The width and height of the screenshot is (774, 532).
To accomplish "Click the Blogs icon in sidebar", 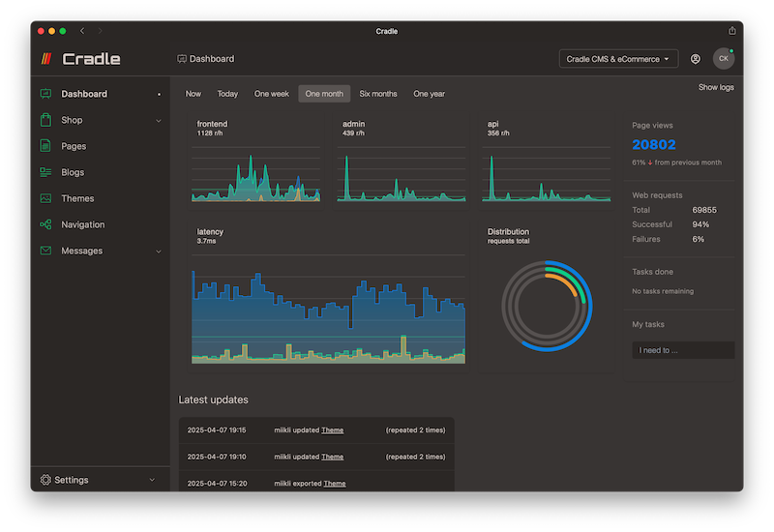I will point(45,172).
